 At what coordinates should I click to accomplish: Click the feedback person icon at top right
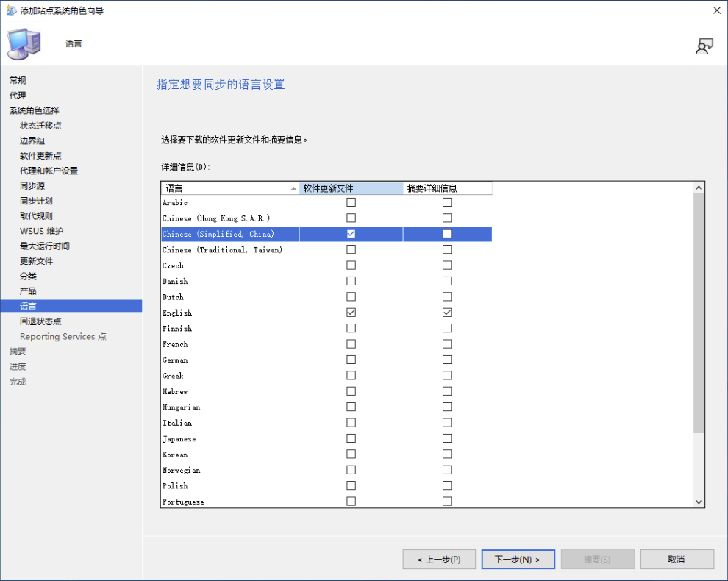(704, 46)
